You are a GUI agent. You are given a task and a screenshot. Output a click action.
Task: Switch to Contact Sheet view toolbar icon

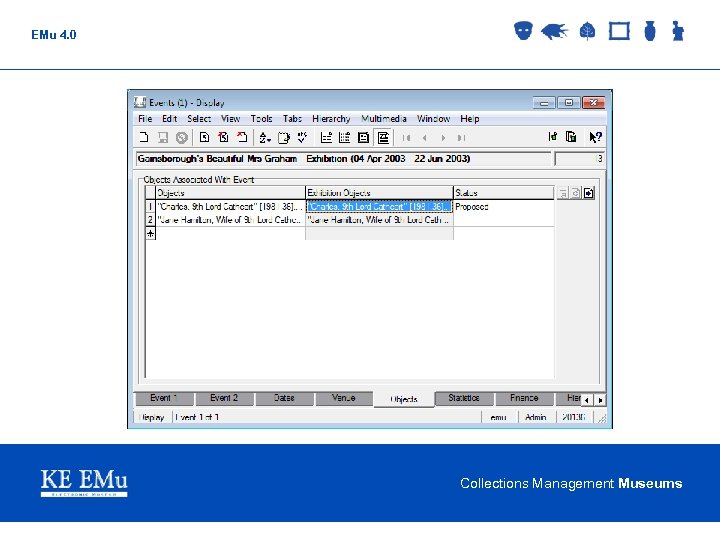(344, 137)
